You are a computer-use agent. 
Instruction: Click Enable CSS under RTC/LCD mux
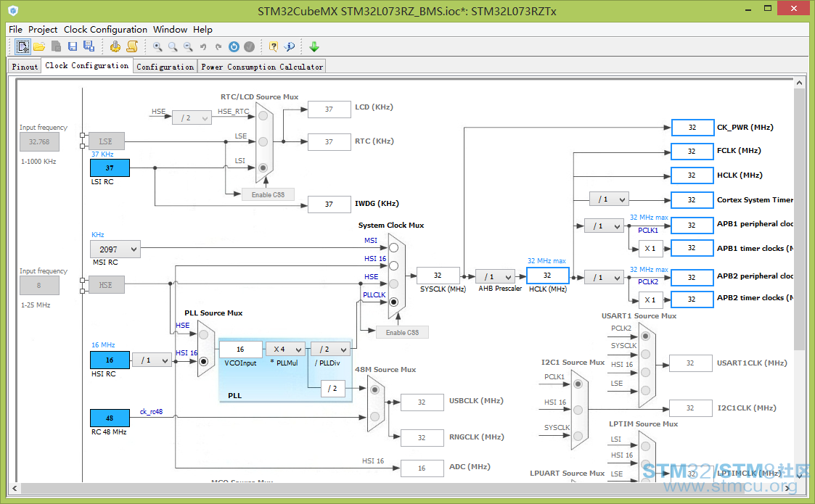tap(269, 194)
